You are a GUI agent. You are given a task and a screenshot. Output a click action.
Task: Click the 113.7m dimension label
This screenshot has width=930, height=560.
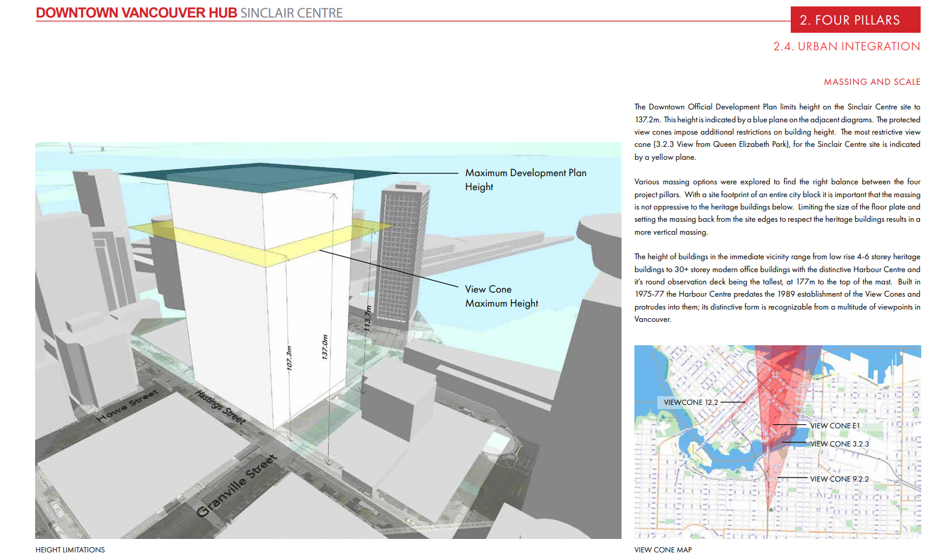368,318
